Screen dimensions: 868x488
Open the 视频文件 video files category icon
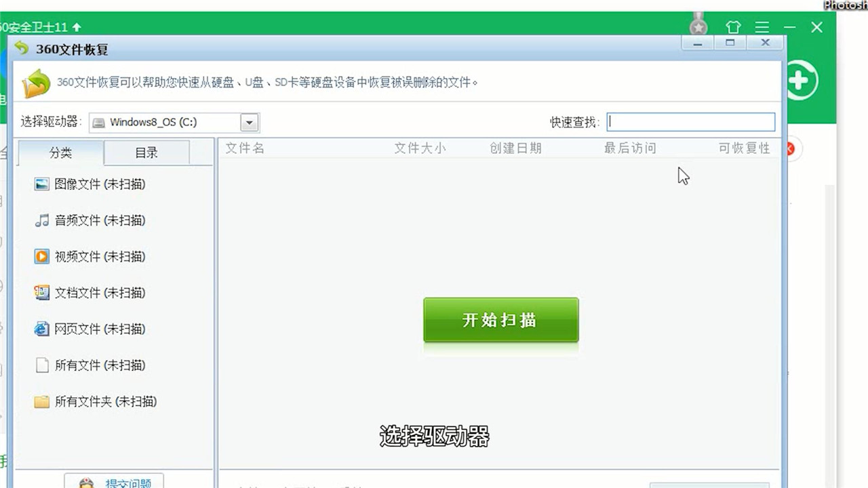click(x=41, y=256)
